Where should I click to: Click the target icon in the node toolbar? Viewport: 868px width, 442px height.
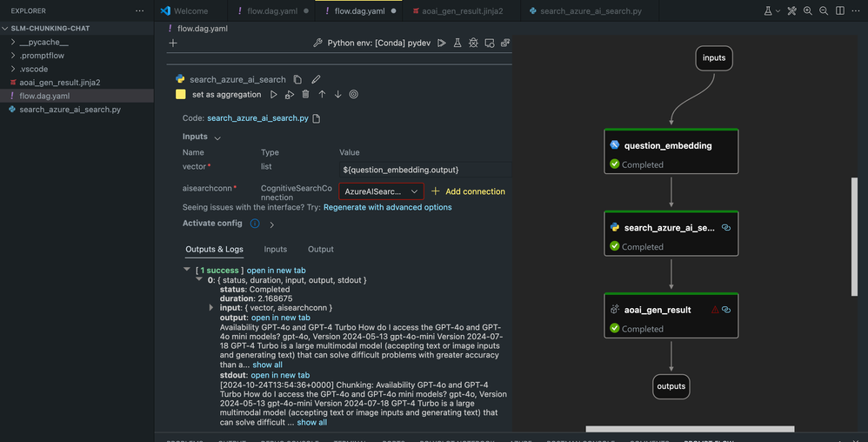(x=354, y=95)
